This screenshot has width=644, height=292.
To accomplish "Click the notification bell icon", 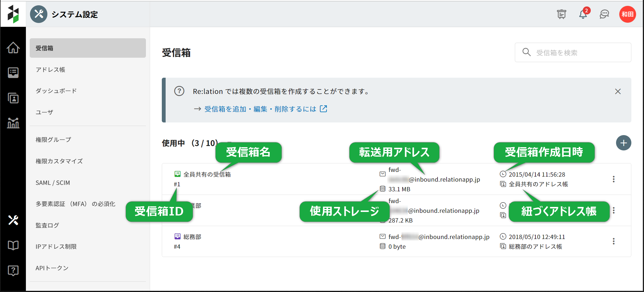I will [x=583, y=14].
